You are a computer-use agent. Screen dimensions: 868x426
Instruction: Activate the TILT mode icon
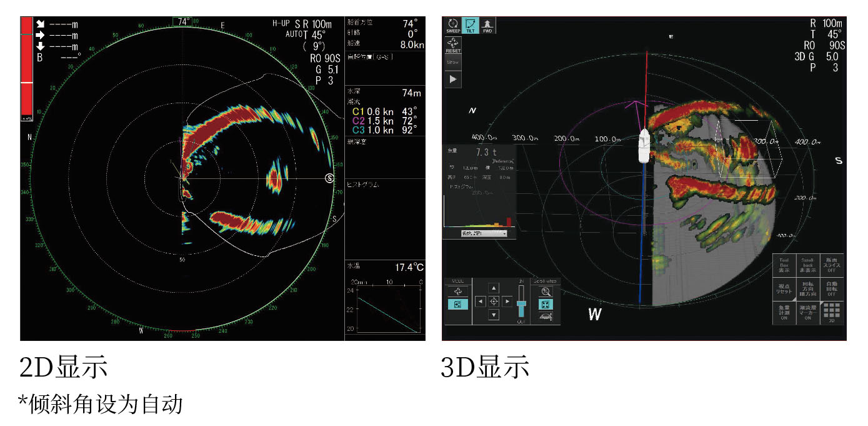point(470,25)
